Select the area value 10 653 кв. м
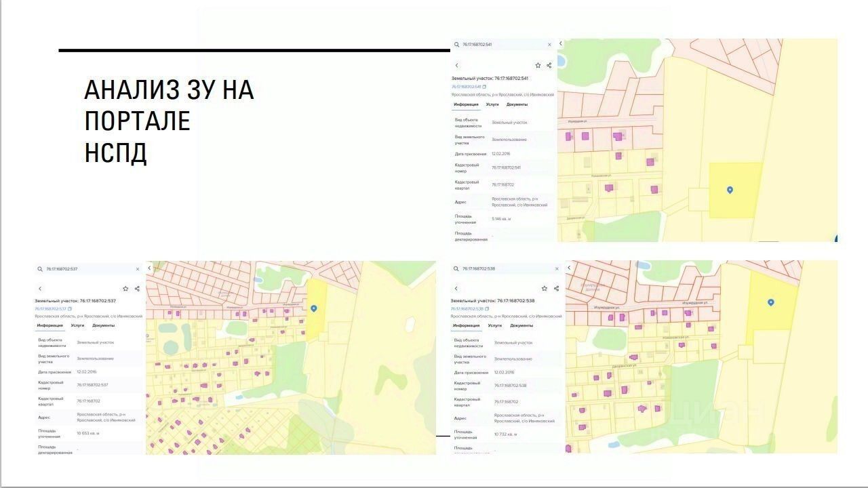Viewport: 868px width, 488px height. click(x=88, y=433)
